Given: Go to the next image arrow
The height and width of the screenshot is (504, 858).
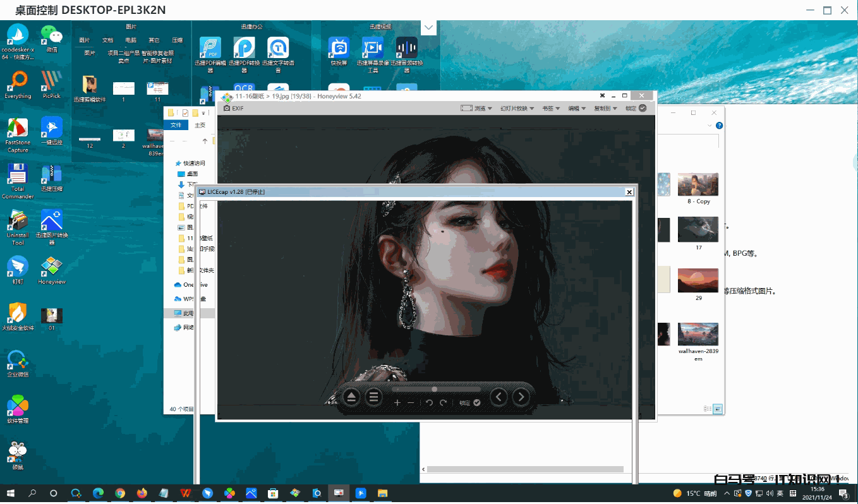Looking at the screenshot, I should point(521,397).
